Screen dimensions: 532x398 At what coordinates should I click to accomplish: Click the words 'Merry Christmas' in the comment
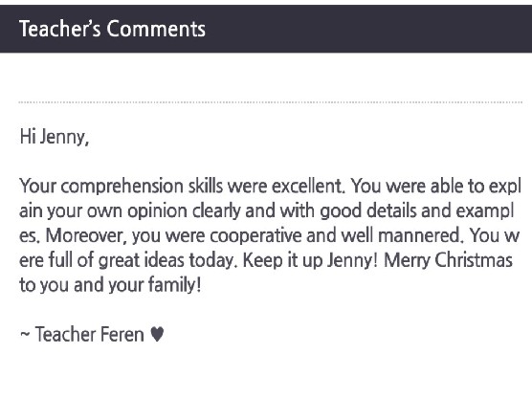tap(448, 260)
